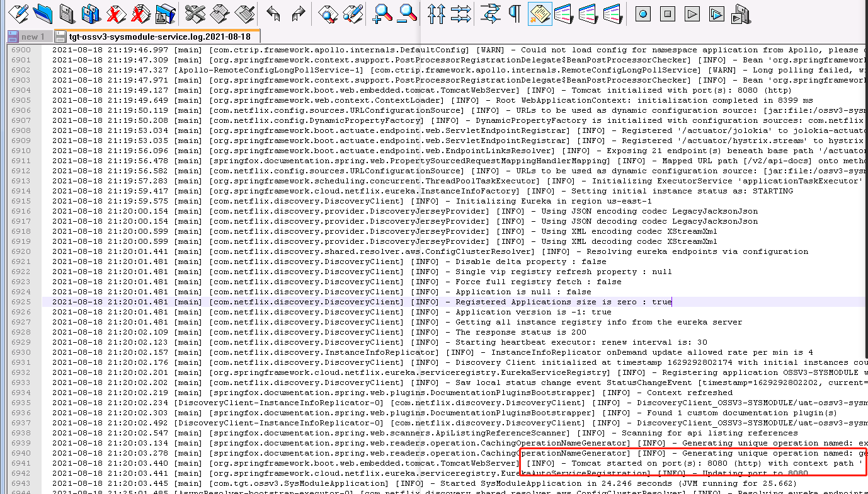Create a new document with the New icon
The height and width of the screenshot is (494, 868).
(x=19, y=13)
